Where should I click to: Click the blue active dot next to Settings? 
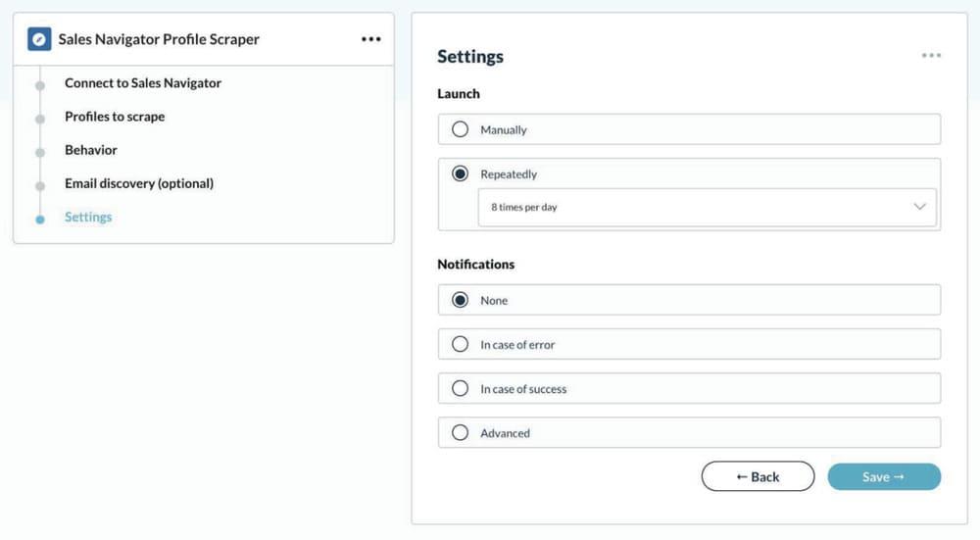[x=40, y=220]
